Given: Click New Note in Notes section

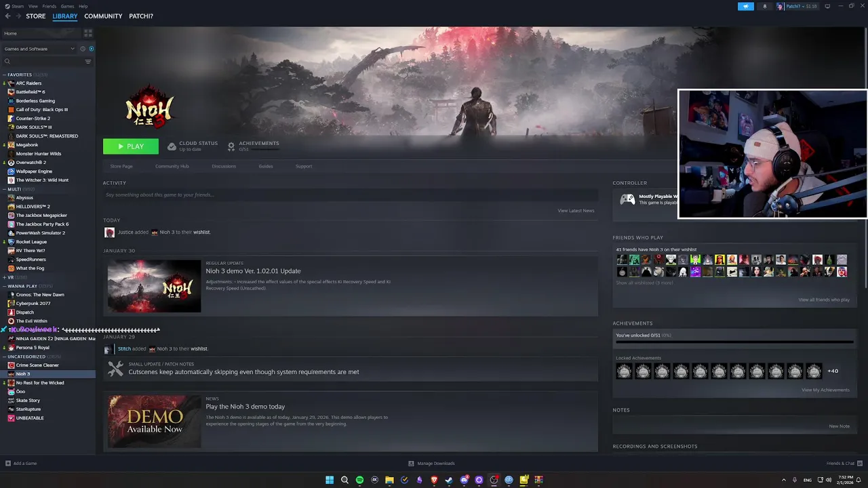Looking at the screenshot, I should (839, 426).
